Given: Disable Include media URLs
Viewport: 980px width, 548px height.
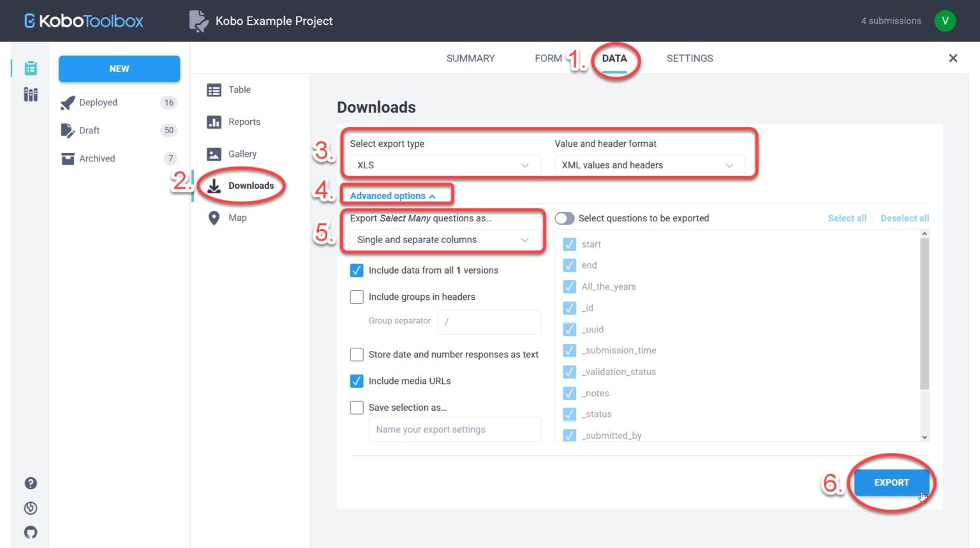Looking at the screenshot, I should [357, 381].
